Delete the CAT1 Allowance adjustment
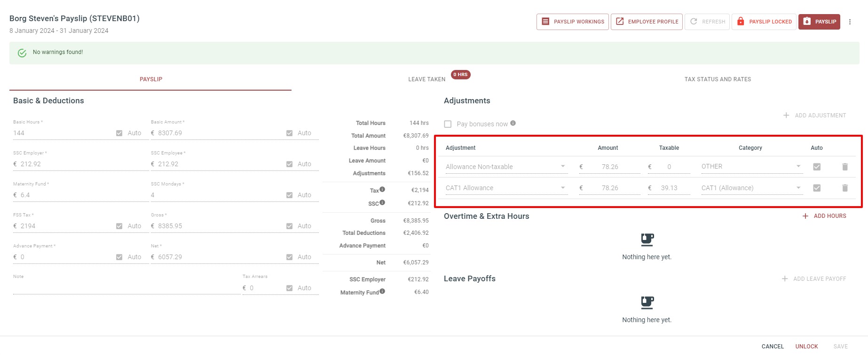This screenshot has width=868, height=355. 845,188
